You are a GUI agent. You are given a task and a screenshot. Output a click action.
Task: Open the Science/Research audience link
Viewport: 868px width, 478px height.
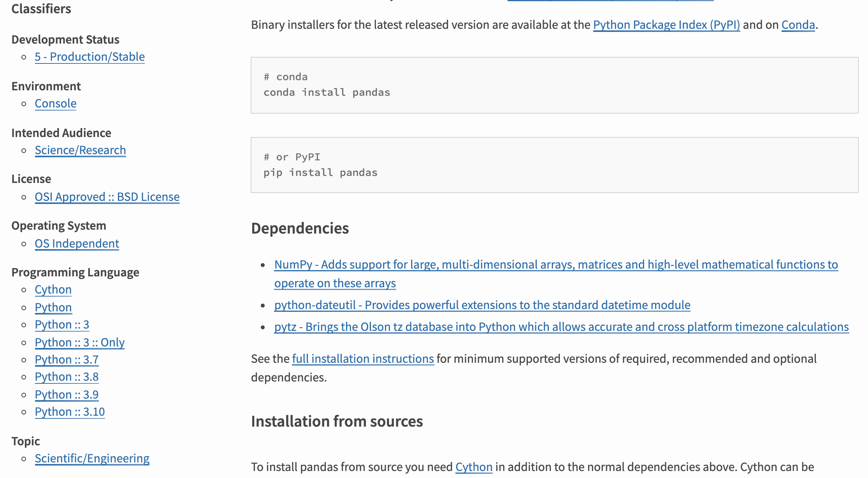tap(80, 150)
